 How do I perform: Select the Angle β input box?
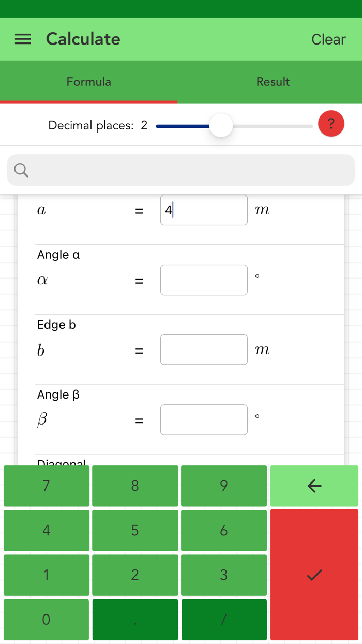(204, 420)
